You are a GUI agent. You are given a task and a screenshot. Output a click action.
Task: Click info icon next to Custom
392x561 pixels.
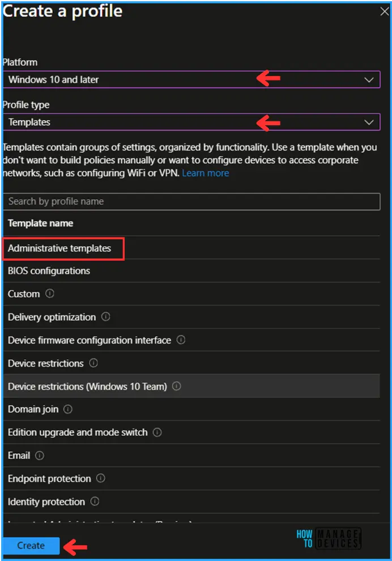pos(50,294)
